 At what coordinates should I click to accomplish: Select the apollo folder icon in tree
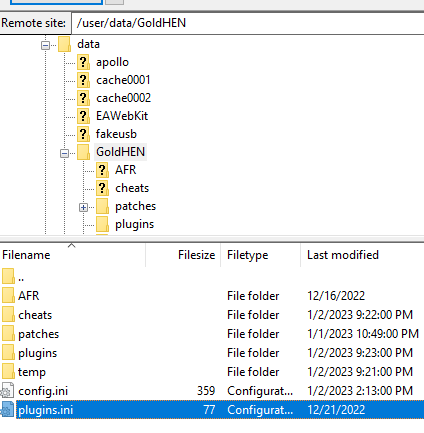83,62
